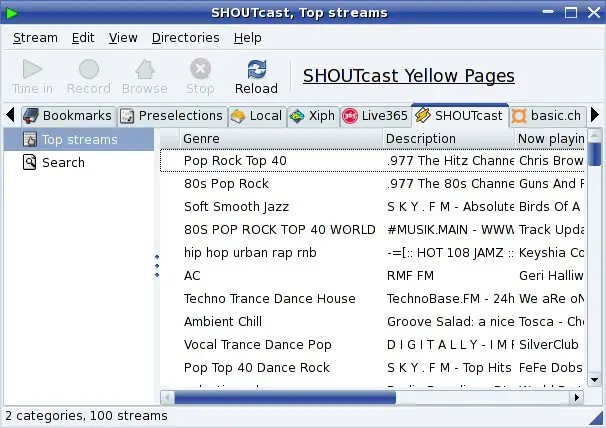
Task: Select the Pop Rock Top 40 row
Action: tap(372, 160)
